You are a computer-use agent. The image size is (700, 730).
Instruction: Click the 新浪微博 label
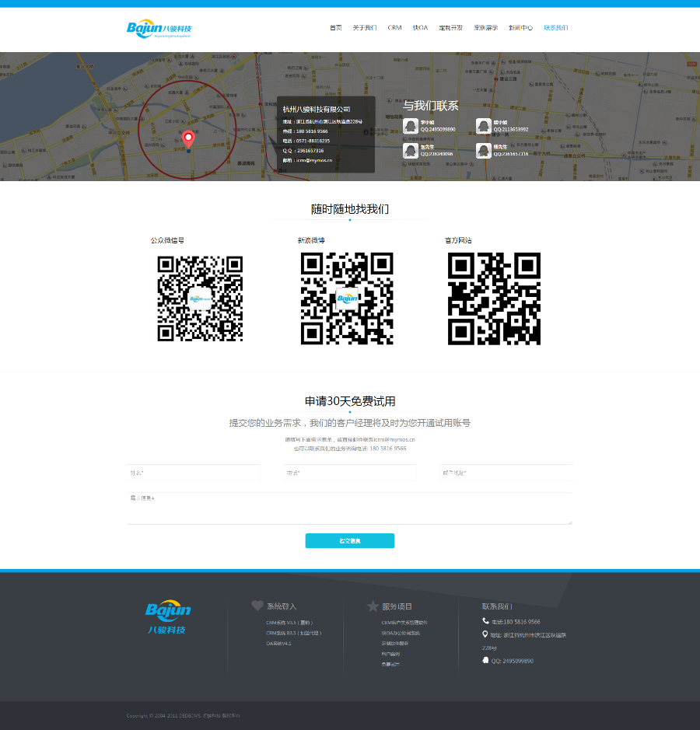[311, 241]
